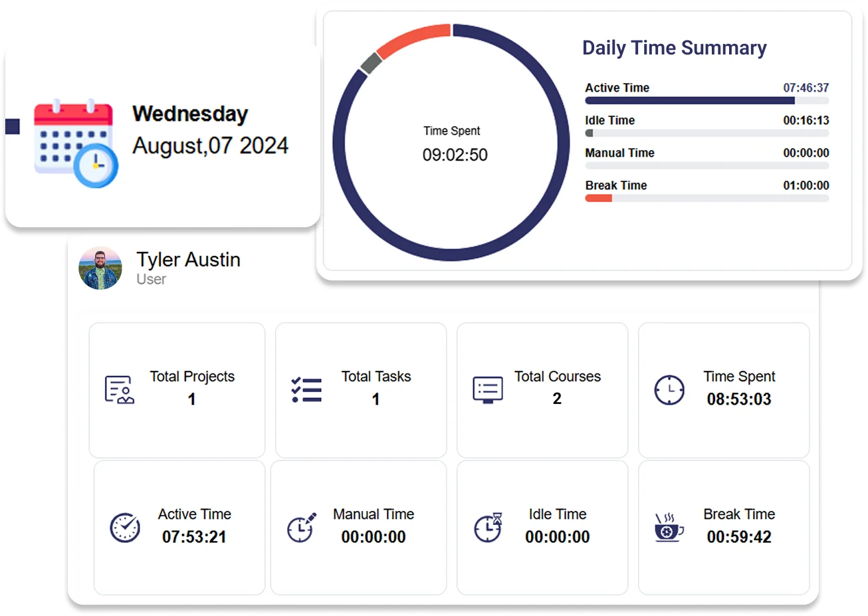868x616 pixels.
Task: Click the Break Time coffee cup icon
Action: point(669,528)
